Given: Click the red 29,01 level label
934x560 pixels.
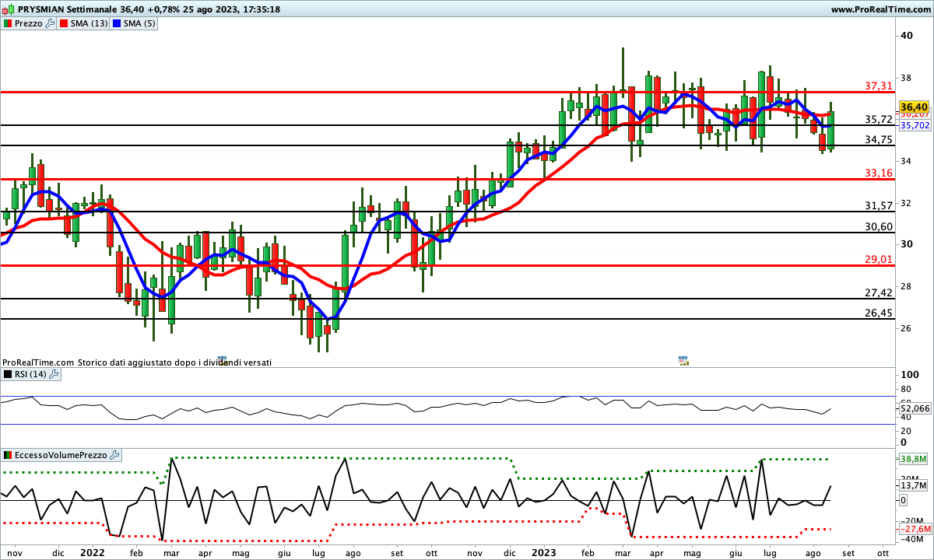Looking at the screenshot, I should tap(879, 259).
